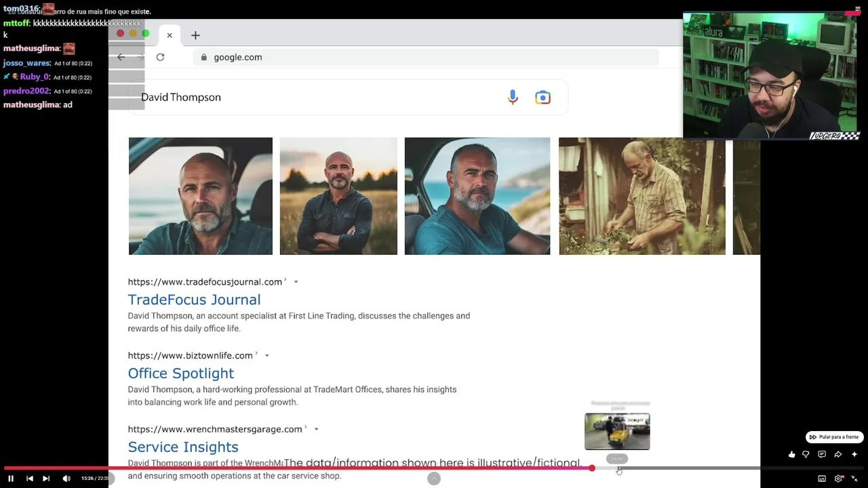868x488 pixels.
Task: Toggle theater mode view
Action: (822, 479)
